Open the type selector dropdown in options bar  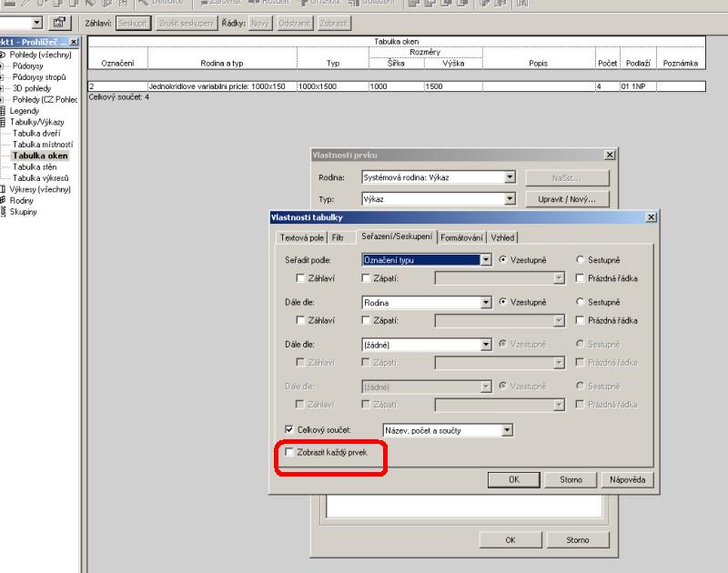coord(37,22)
